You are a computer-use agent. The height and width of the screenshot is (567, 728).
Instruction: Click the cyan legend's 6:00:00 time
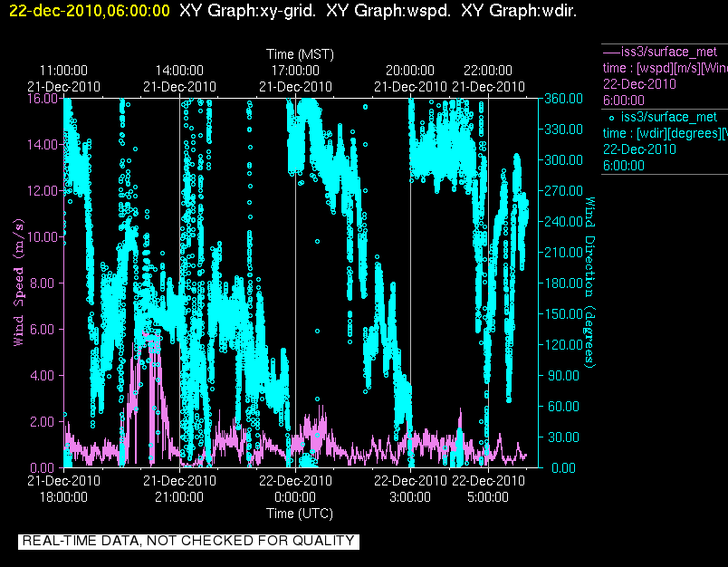point(624,166)
